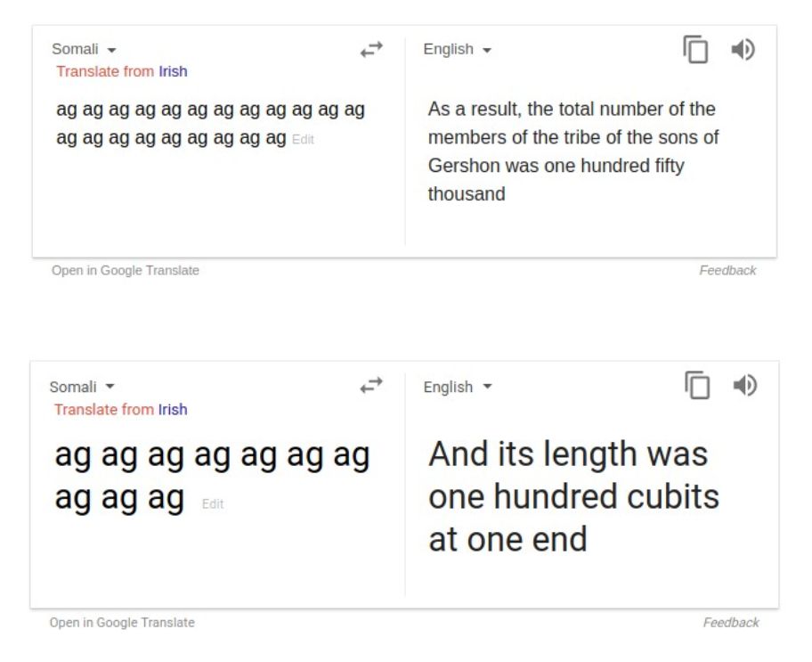Send Feedback for the cubits translation
Viewport: 812px width, 662px height.
tap(730, 623)
